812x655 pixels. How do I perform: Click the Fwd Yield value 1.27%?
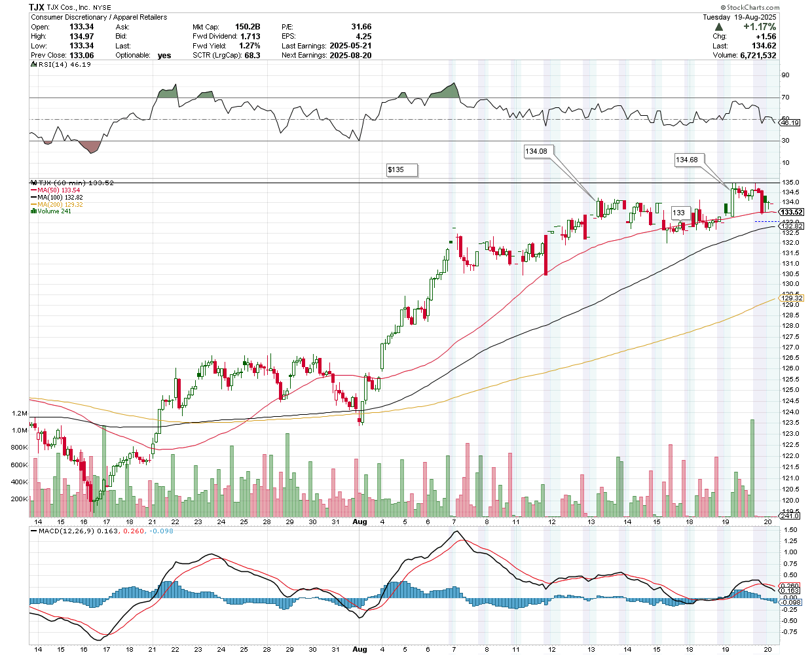coord(249,46)
